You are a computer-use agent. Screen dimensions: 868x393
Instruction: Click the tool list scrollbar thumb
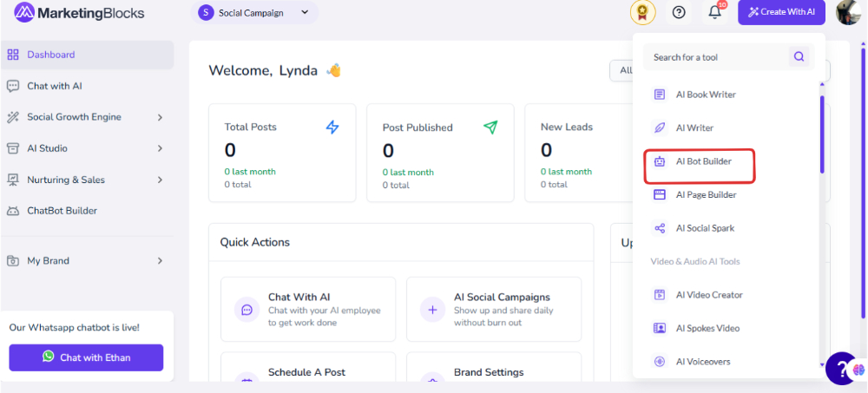point(822,134)
